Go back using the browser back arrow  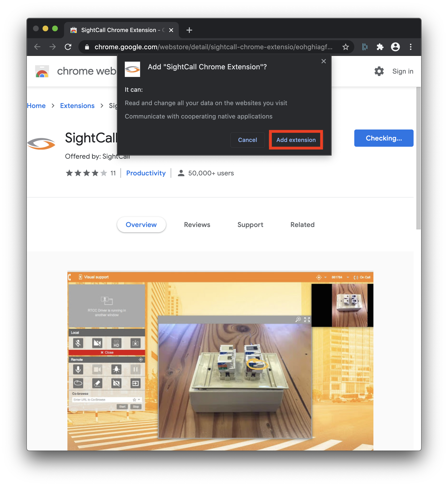coord(37,47)
